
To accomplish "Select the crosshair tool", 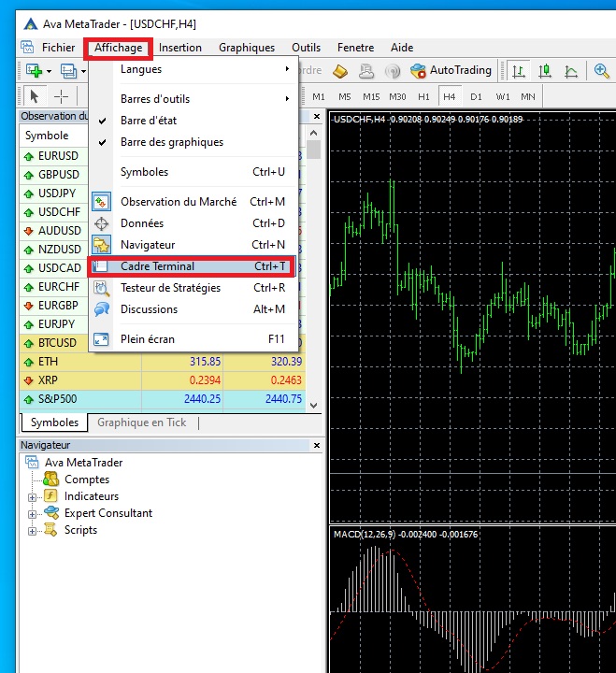I will point(61,96).
